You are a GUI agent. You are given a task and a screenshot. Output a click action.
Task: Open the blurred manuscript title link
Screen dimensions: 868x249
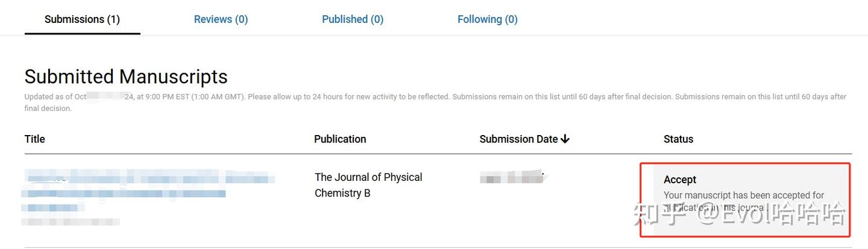[x=148, y=179]
